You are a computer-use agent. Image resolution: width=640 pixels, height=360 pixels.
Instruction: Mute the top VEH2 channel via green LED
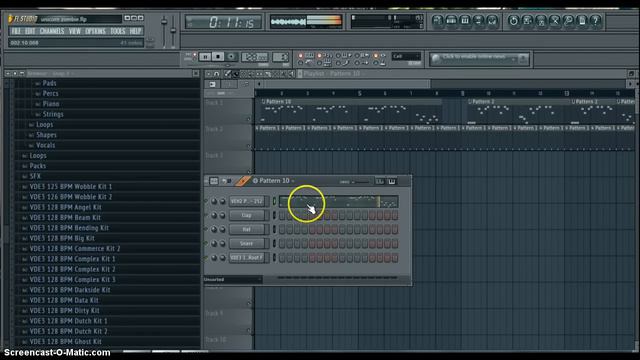[207, 201]
